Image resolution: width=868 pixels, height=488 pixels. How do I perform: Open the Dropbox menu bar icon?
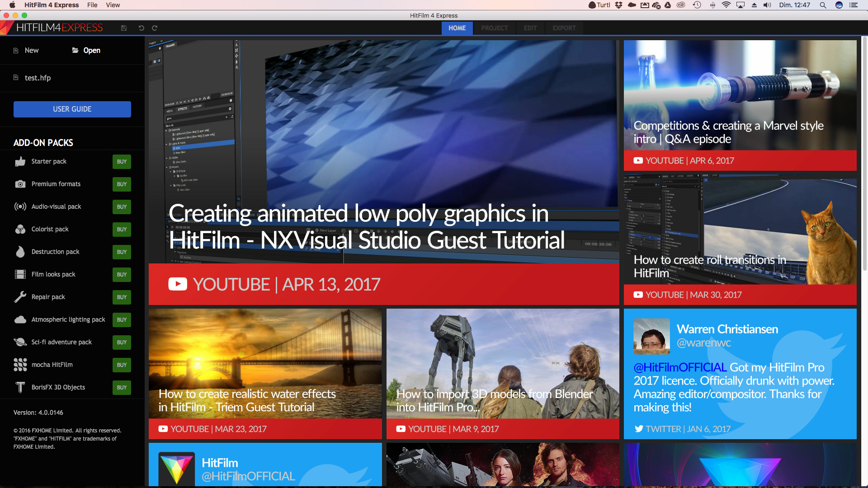pos(618,5)
